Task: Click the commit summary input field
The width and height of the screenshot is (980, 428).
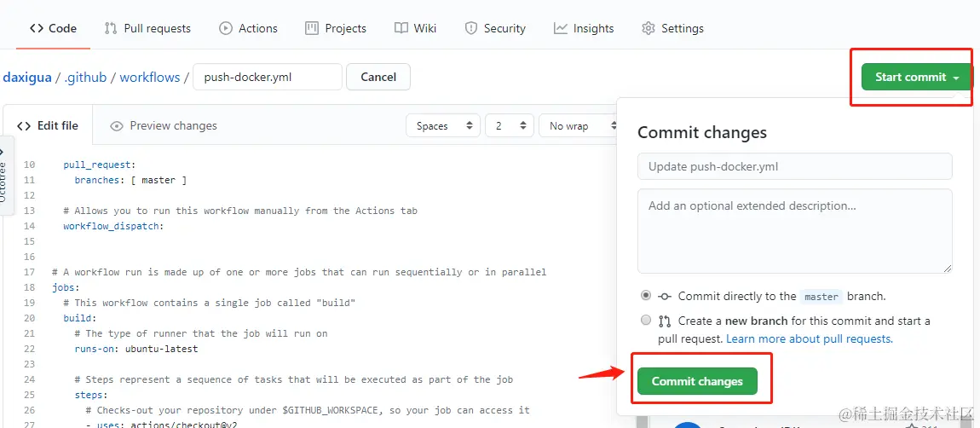Action: [795, 166]
